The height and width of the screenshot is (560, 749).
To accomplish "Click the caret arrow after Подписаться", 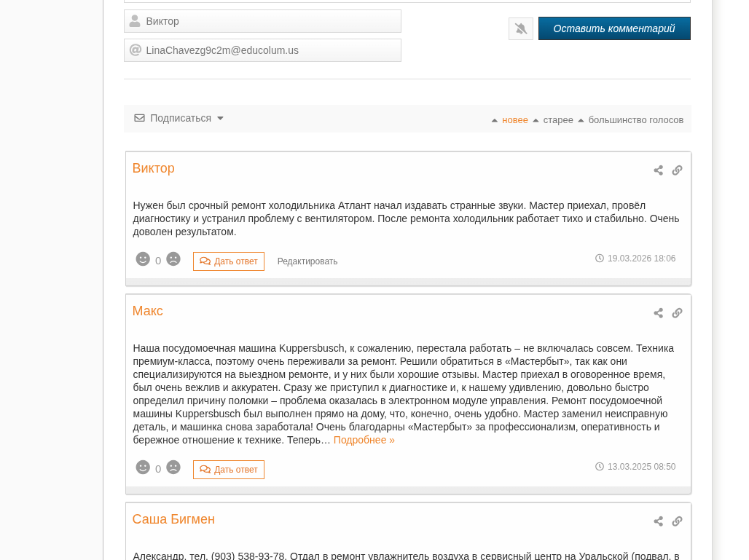I will [x=220, y=119].
